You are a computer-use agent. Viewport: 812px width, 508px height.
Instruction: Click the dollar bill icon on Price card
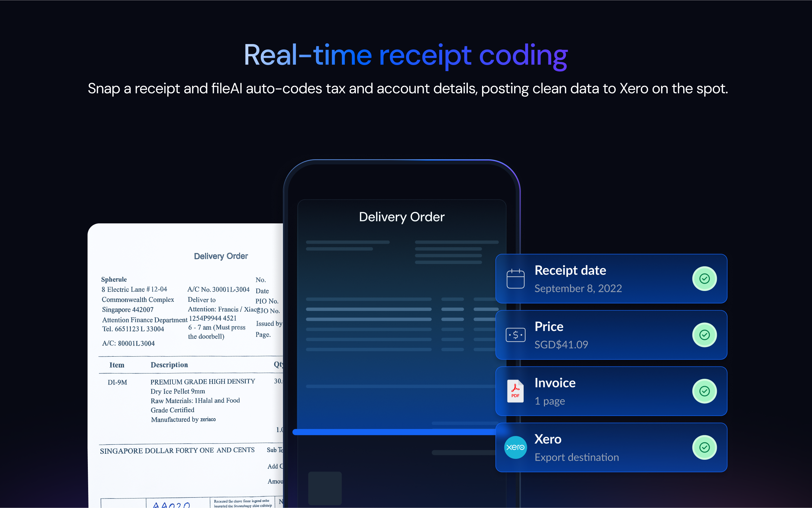point(515,335)
